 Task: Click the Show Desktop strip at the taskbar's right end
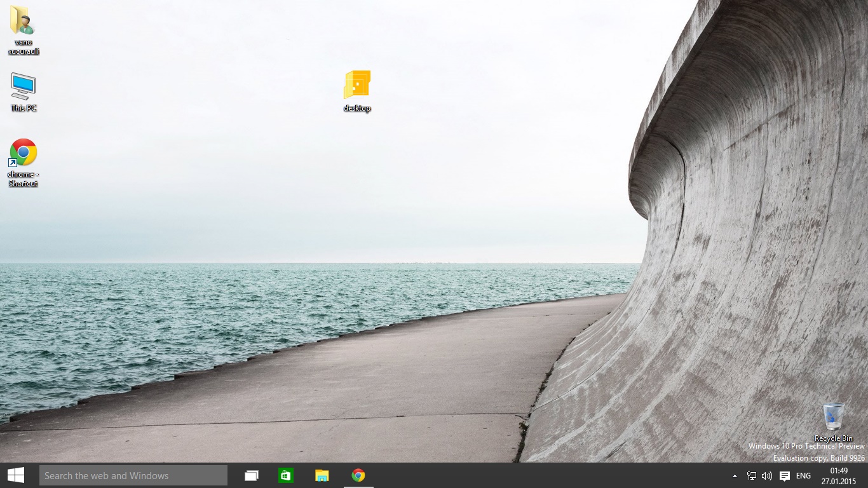click(x=865, y=475)
